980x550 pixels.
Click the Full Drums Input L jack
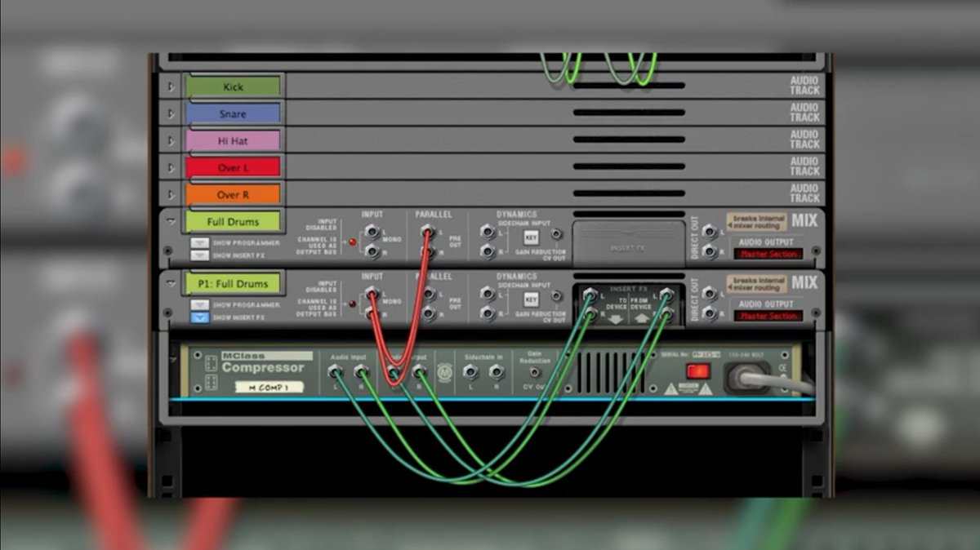372,231
